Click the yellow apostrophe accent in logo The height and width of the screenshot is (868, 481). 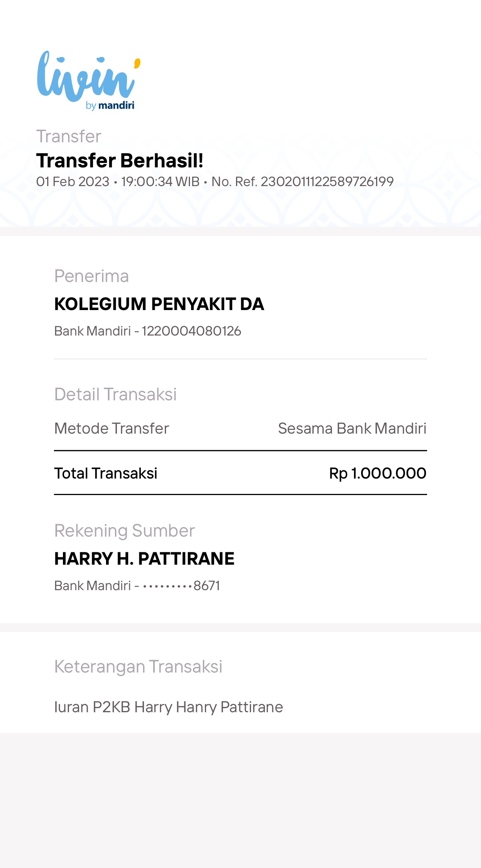[x=137, y=63]
